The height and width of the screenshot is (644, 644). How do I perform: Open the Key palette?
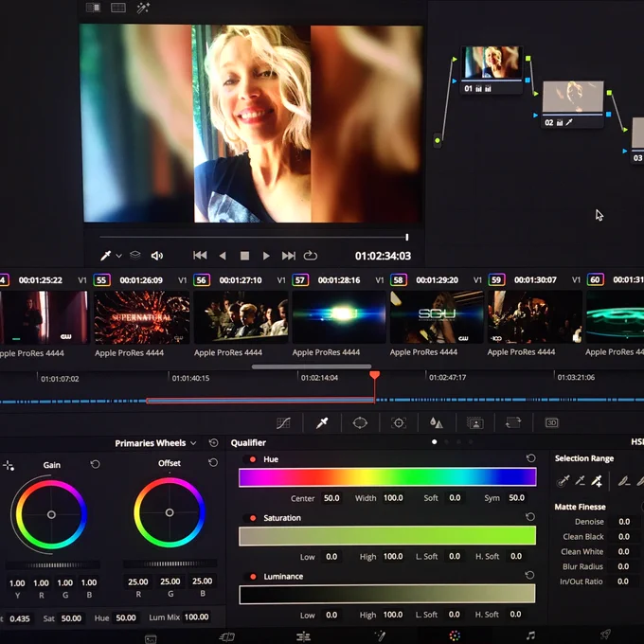(474, 422)
